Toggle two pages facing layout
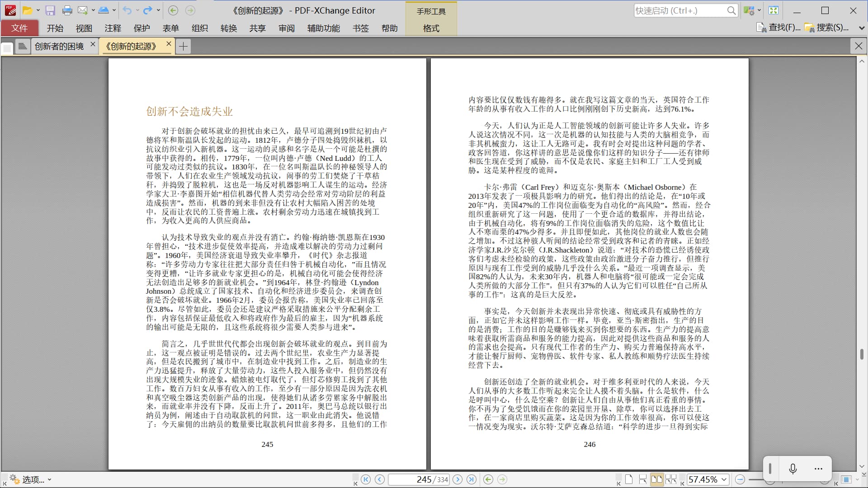 pos(656,479)
